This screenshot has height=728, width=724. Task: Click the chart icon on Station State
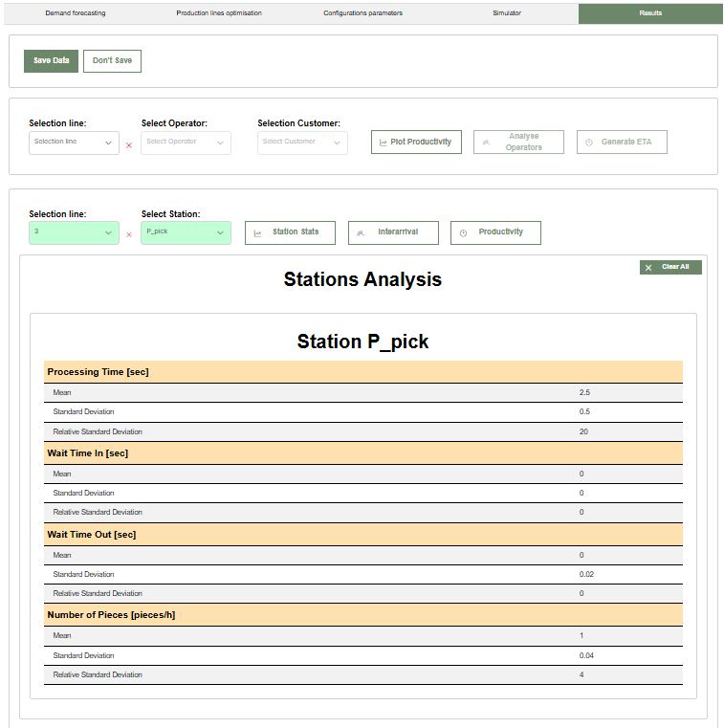pos(257,232)
